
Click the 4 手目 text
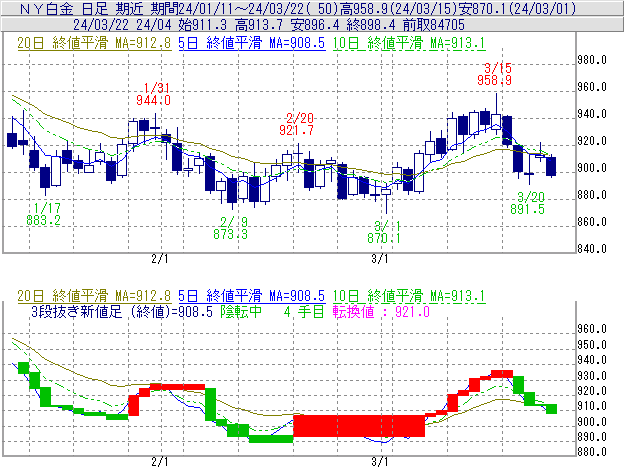point(304,311)
